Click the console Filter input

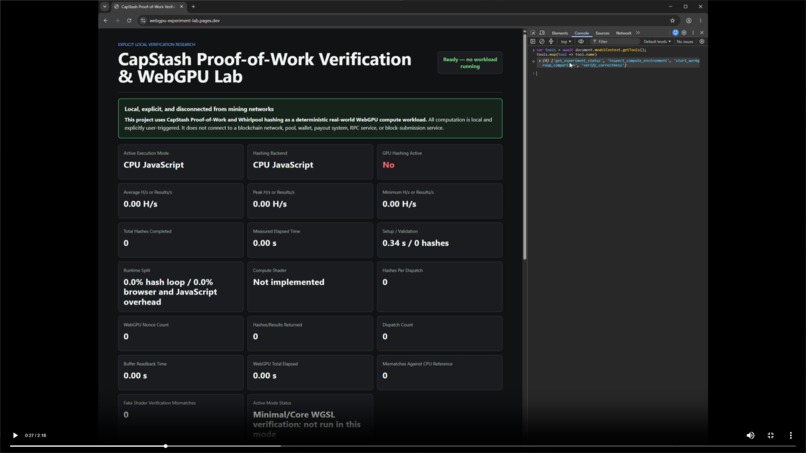[x=614, y=42]
